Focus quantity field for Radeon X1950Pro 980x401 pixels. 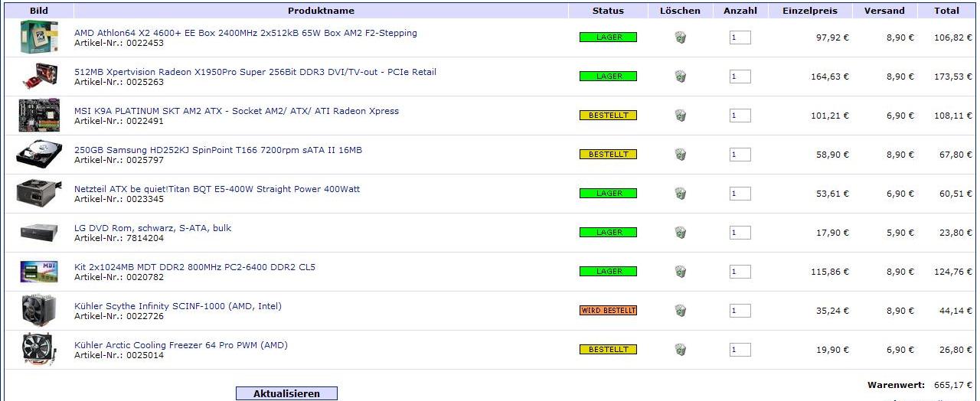click(740, 77)
